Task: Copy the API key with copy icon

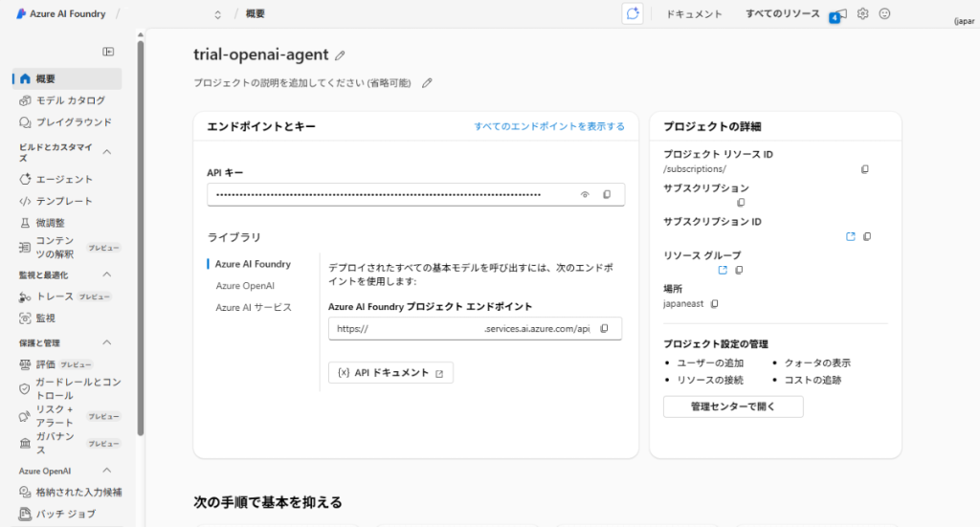Action: [606, 195]
